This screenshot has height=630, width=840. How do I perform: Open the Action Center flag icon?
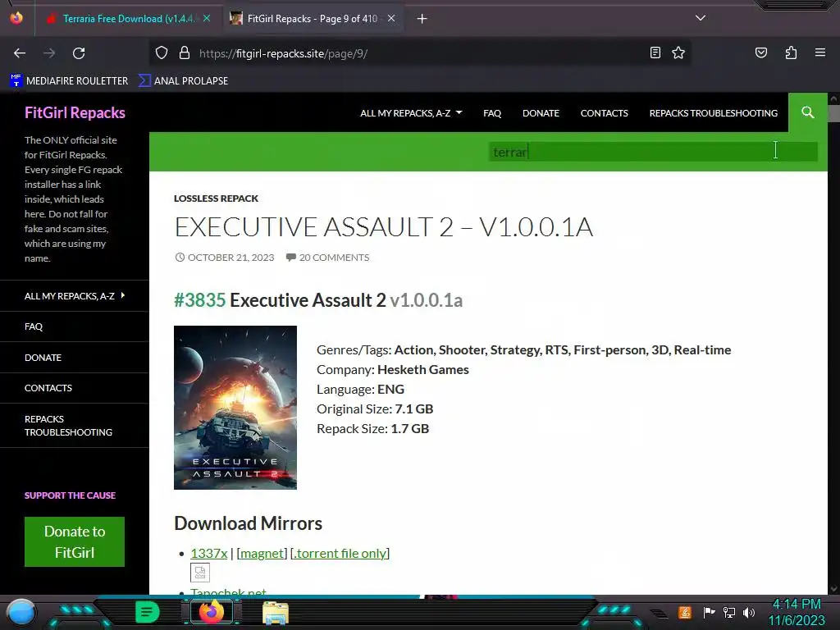point(708,612)
